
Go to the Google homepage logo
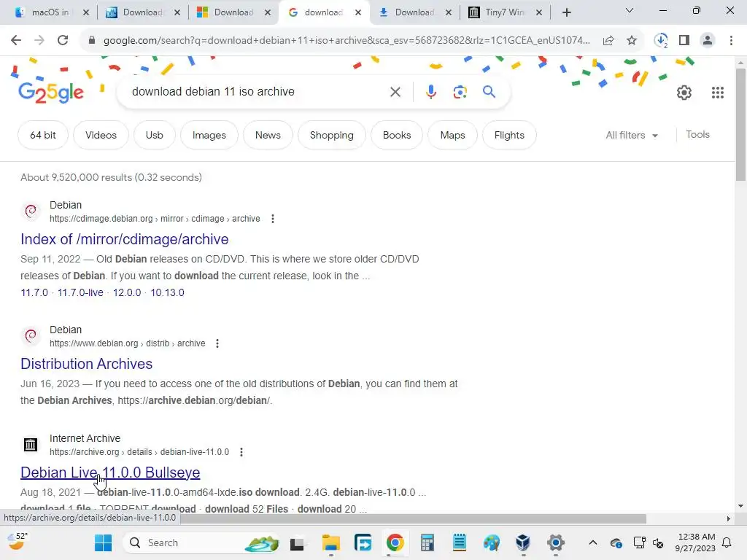click(x=51, y=93)
